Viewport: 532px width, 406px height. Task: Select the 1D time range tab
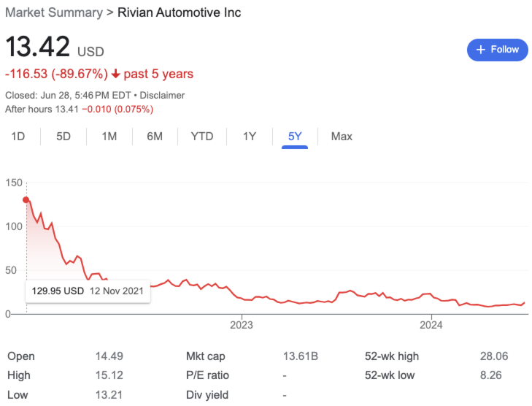(18, 137)
